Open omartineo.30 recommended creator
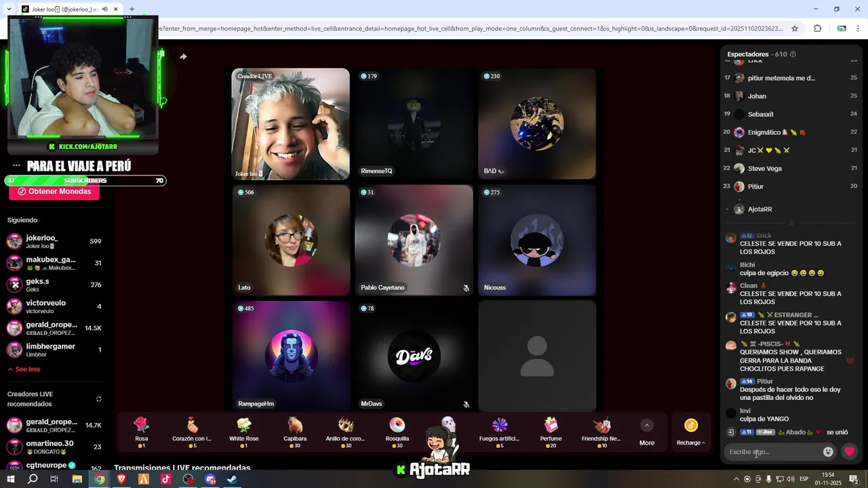 point(54,447)
